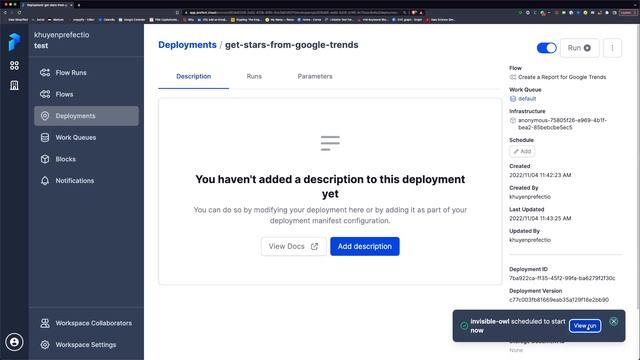Click the flow icon beside Create a Report
The image size is (640, 360).
click(x=513, y=77)
